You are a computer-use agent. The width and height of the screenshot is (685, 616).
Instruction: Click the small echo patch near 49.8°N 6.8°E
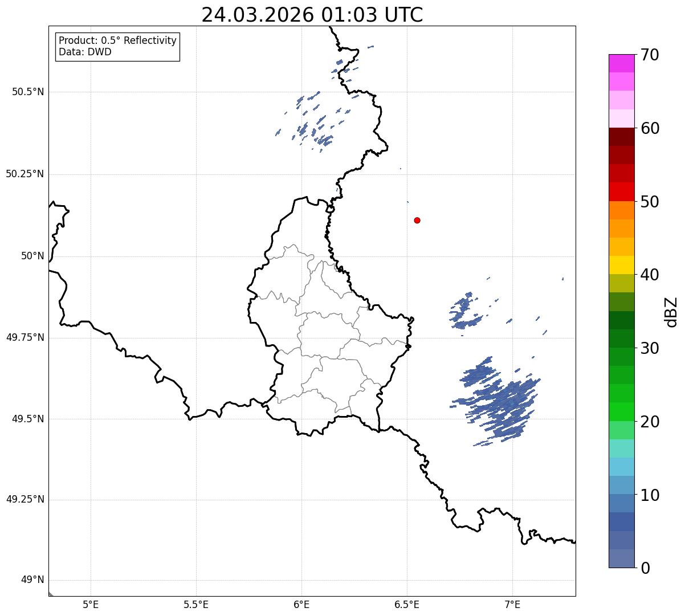(x=466, y=311)
